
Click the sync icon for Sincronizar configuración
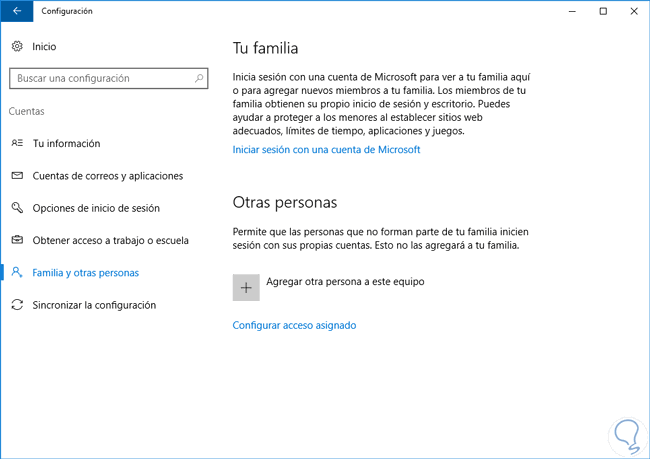click(17, 305)
